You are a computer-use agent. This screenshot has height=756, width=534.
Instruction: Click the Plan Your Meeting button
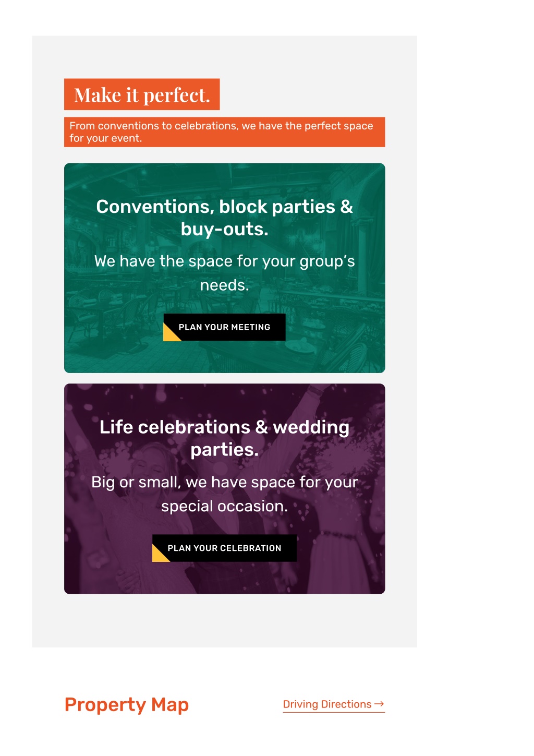click(224, 327)
